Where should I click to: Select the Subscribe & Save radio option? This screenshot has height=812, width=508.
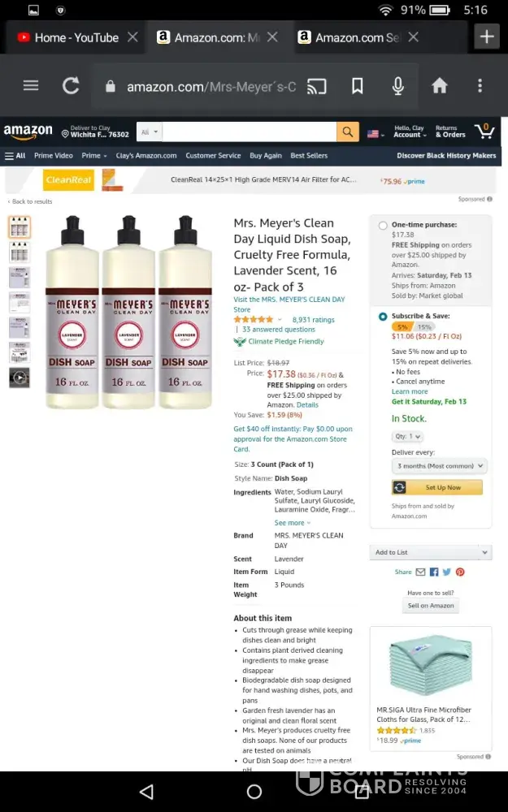click(x=383, y=317)
